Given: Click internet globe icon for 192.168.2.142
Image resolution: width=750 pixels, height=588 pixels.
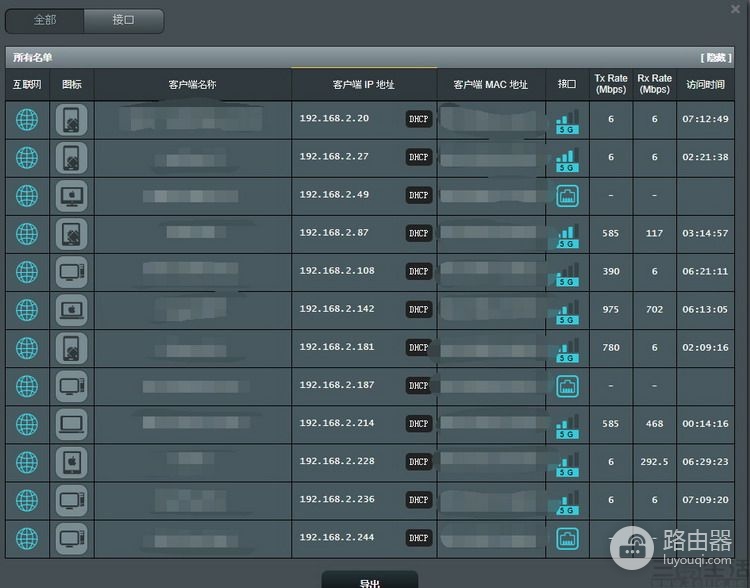Looking at the screenshot, I should point(27,310).
